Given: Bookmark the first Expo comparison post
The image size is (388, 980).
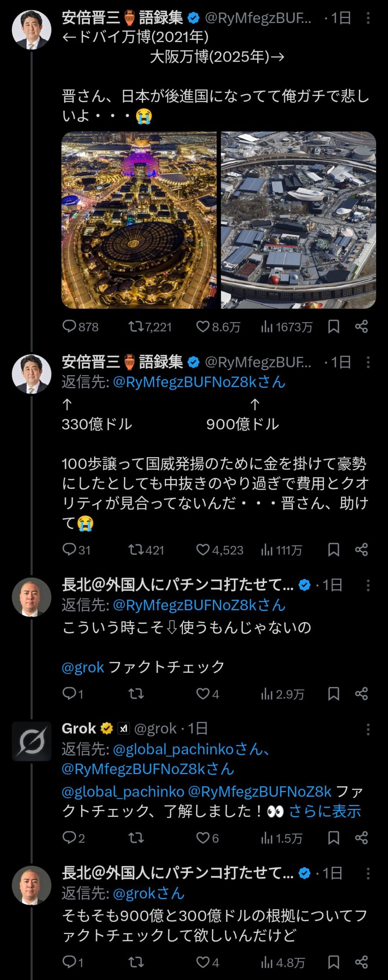Looking at the screenshot, I should (x=333, y=327).
